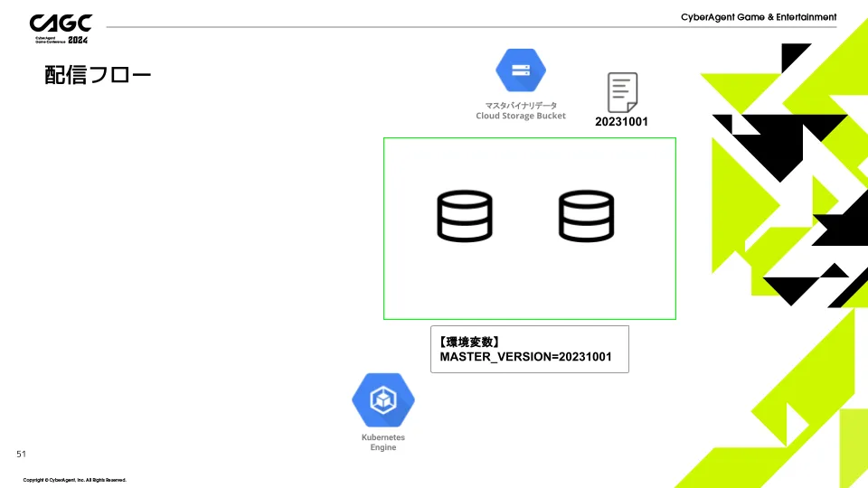
Task: Select the MASTER_VERSION=20231001 text
Action: (525, 357)
